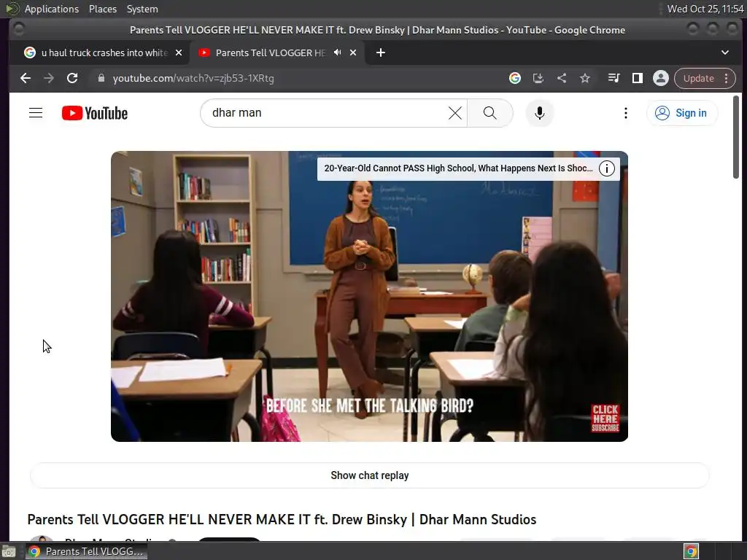Go forward in Chrome
Viewport: 747px width, 560px height.
click(49, 78)
